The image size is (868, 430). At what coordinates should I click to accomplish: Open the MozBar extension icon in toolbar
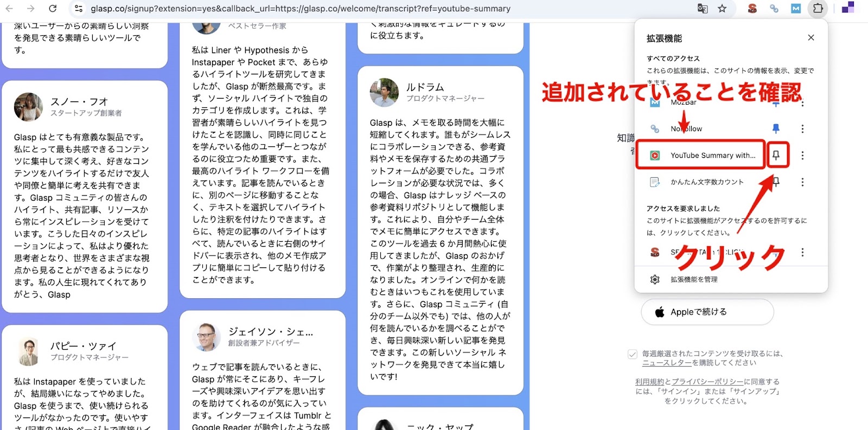[x=796, y=9]
